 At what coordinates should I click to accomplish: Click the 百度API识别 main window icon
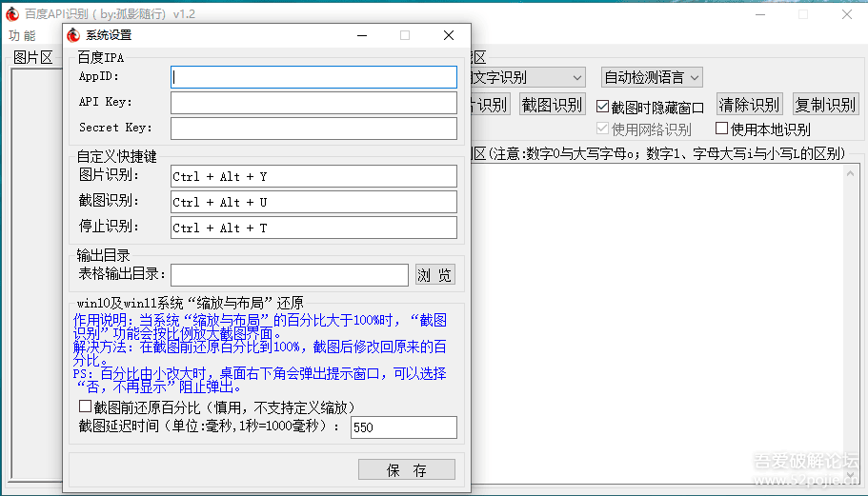(x=12, y=14)
